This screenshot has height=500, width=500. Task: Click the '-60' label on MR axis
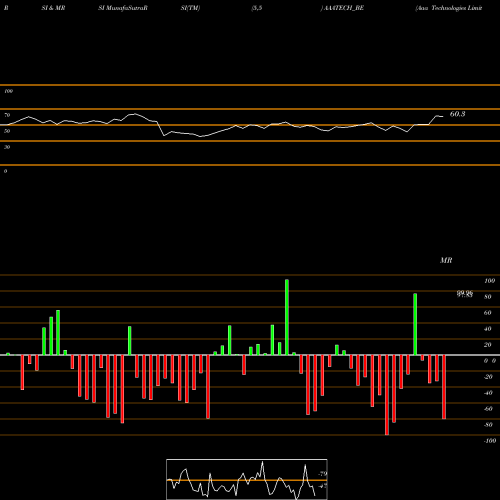coord(488,409)
